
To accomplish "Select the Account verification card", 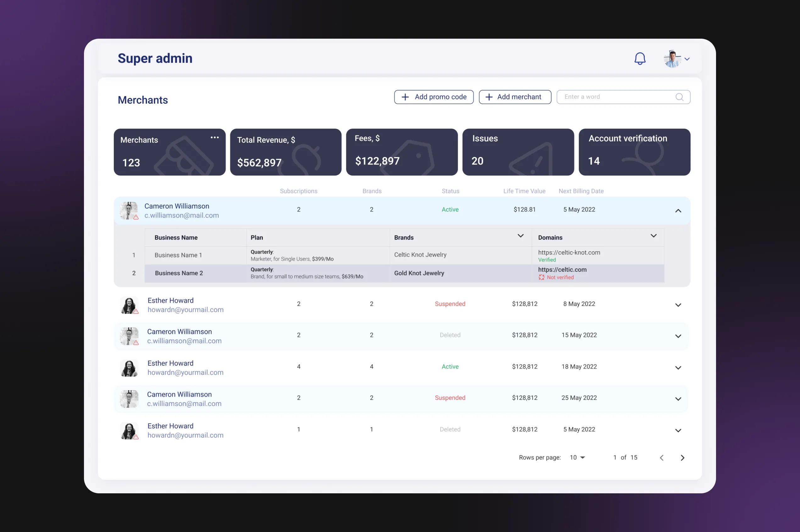I will (634, 152).
